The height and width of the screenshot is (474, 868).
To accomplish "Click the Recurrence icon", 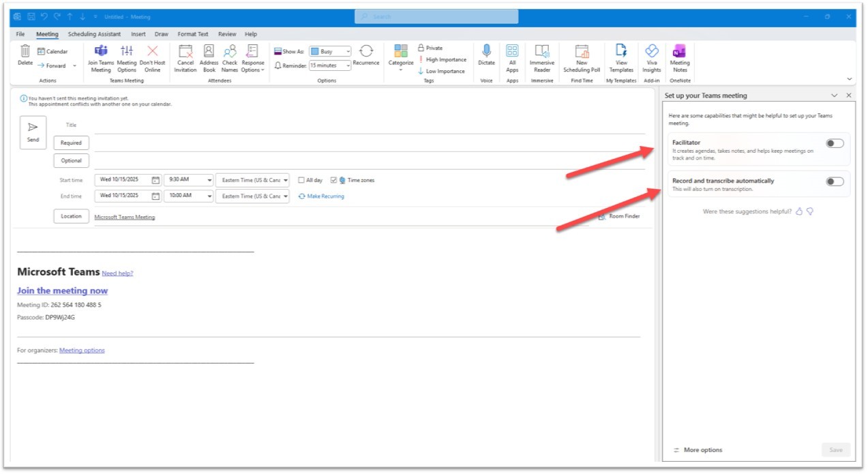I will pyautogui.click(x=366, y=52).
